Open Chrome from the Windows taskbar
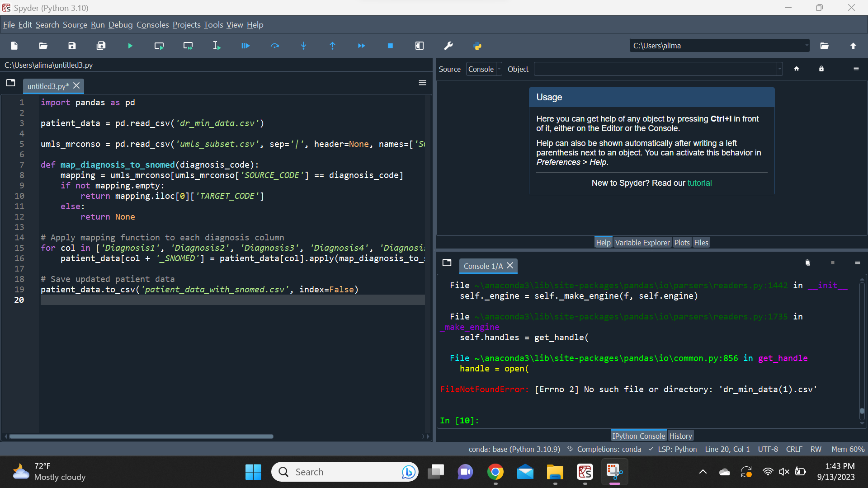868x488 pixels. (495, 472)
